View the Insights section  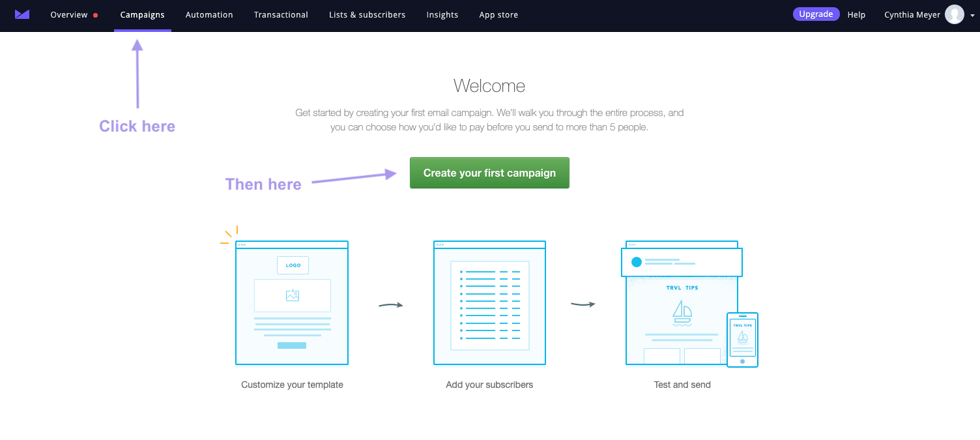coord(442,14)
